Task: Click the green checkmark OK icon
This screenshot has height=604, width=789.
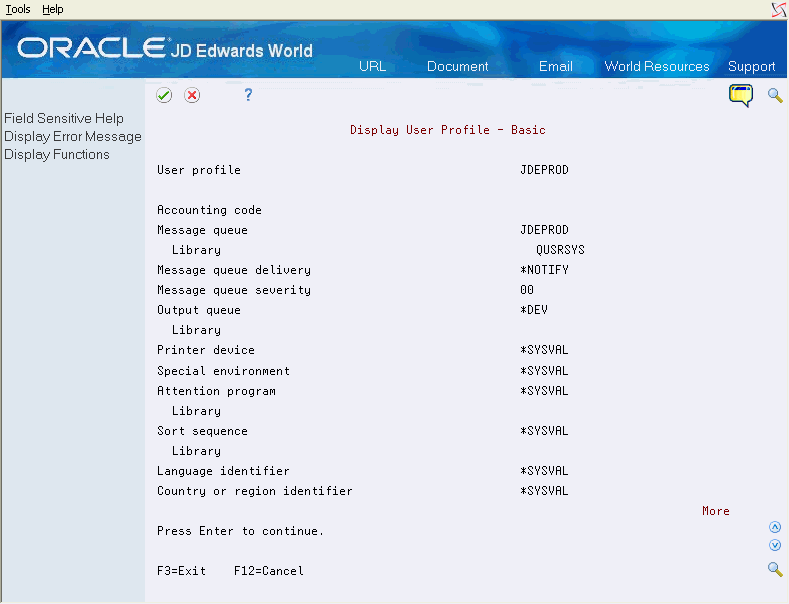Action: tap(164, 95)
